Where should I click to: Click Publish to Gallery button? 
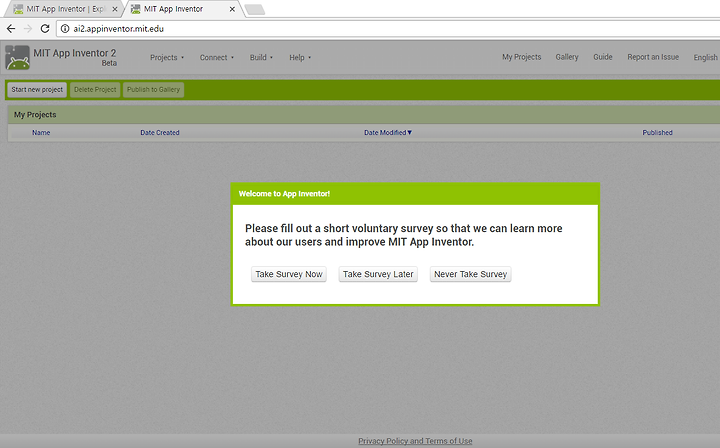click(x=153, y=90)
